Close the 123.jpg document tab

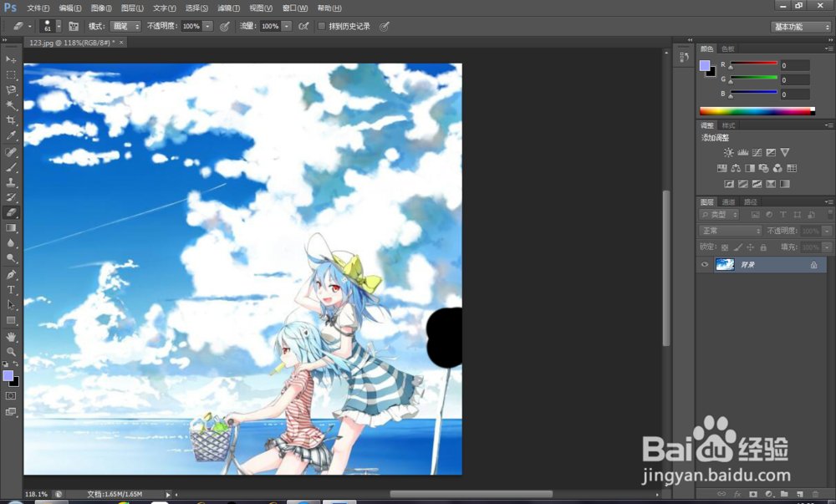point(121,42)
